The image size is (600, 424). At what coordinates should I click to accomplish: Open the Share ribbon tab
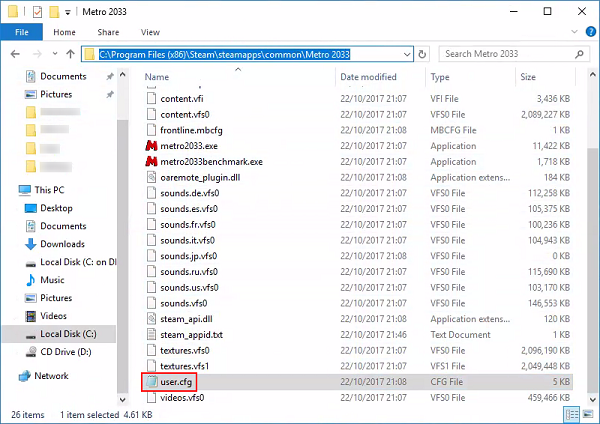[x=107, y=32]
